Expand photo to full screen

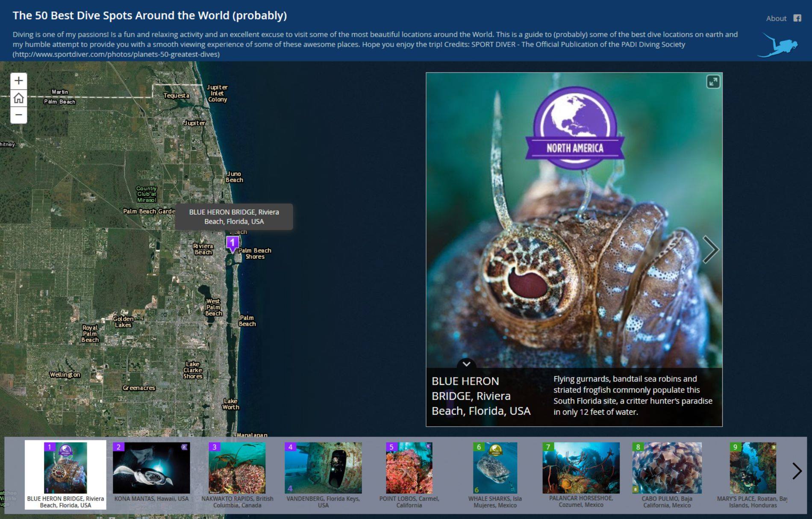pyautogui.click(x=713, y=82)
